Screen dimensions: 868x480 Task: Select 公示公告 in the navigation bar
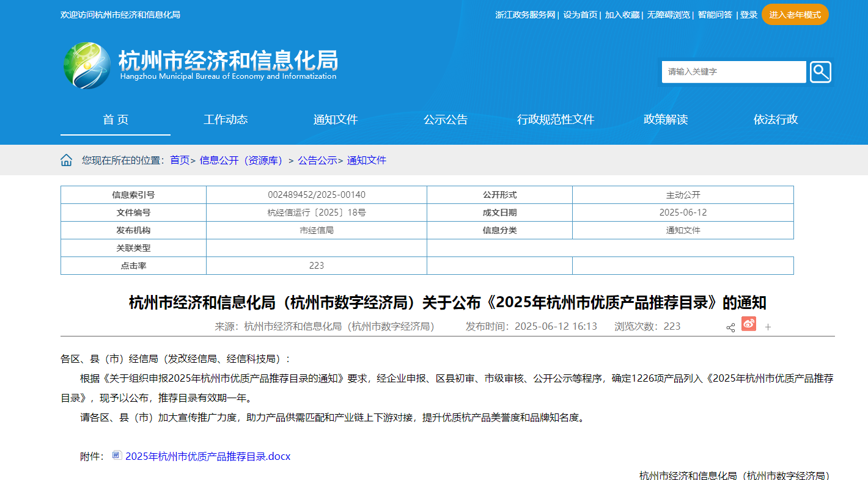(446, 120)
